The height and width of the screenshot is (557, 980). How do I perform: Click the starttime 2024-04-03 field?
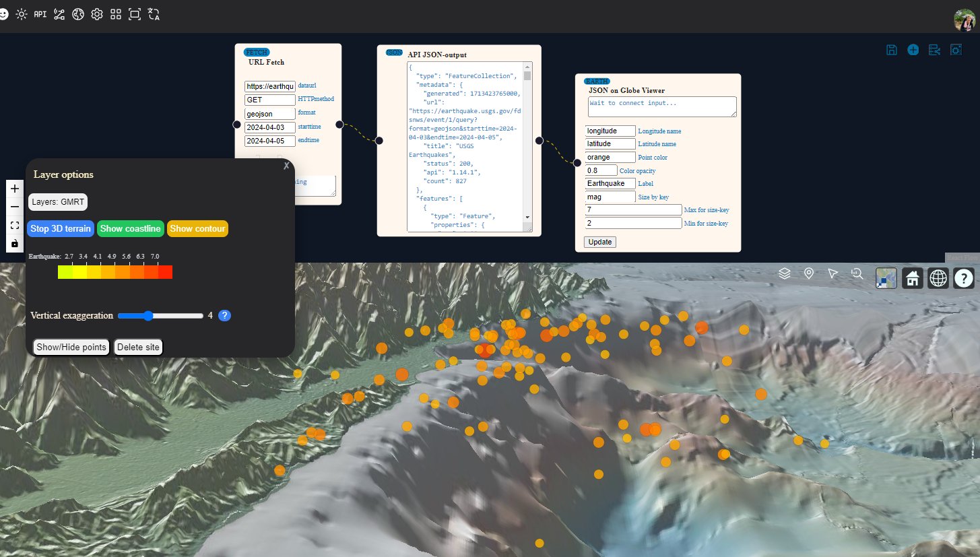tap(270, 127)
